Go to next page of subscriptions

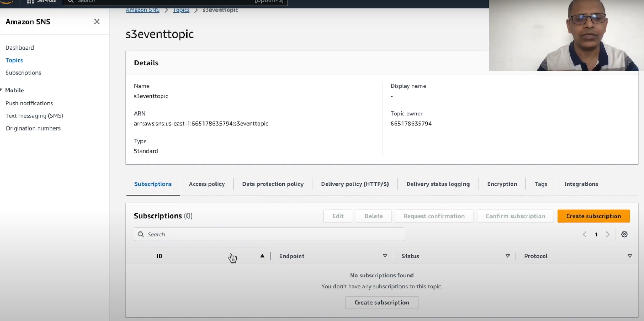pyautogui.click(x=608, y=234)
